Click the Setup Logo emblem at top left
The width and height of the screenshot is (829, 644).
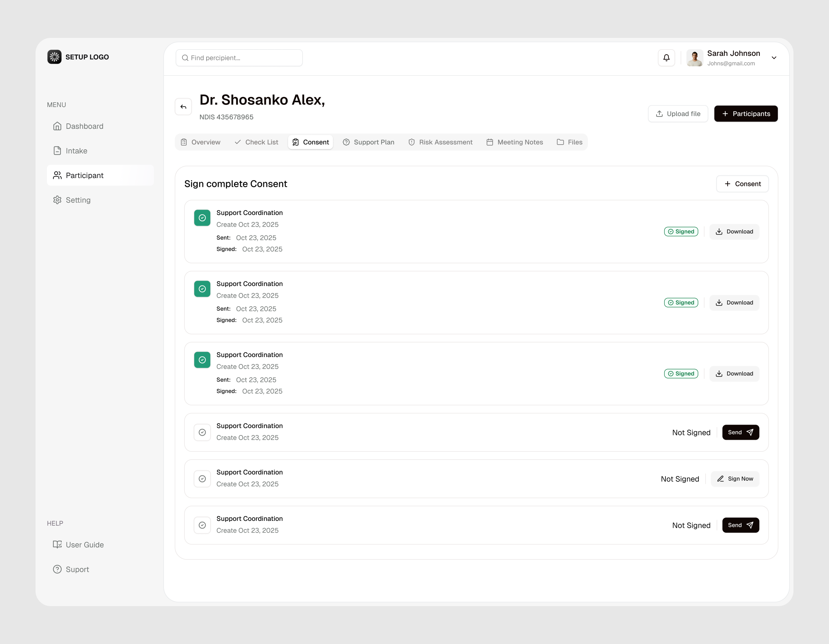tap(54, 57)
